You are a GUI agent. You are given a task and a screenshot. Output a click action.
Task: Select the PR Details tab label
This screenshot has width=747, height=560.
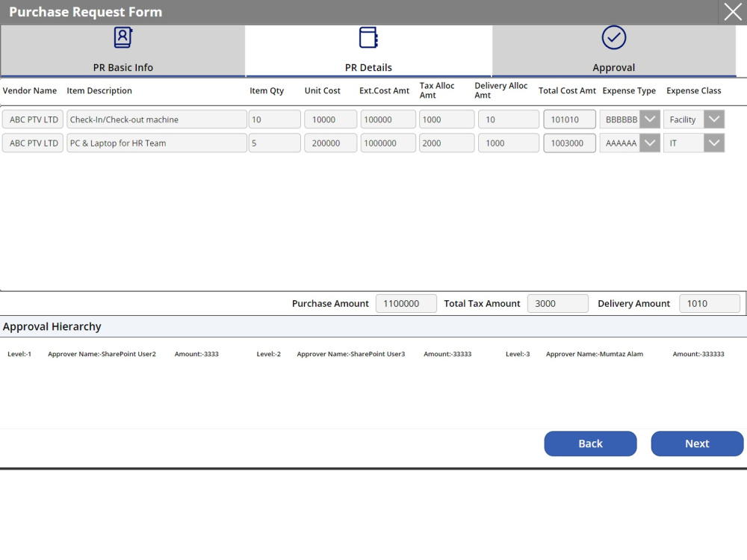(x=368, y=68)
